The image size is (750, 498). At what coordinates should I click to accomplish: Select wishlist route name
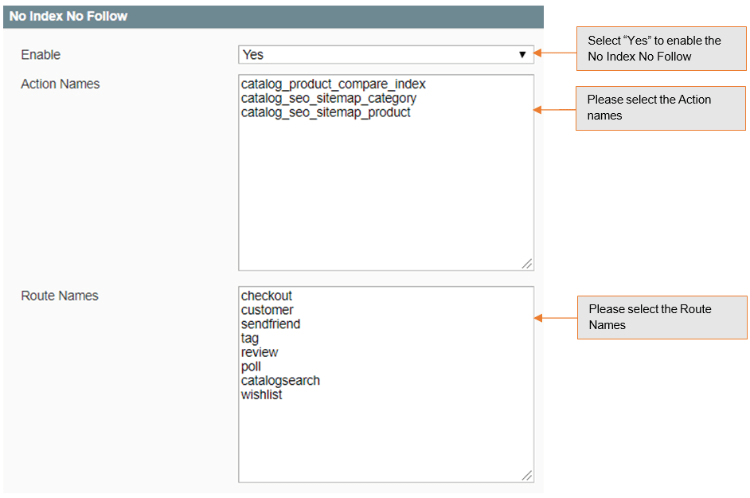click(261, 394)
